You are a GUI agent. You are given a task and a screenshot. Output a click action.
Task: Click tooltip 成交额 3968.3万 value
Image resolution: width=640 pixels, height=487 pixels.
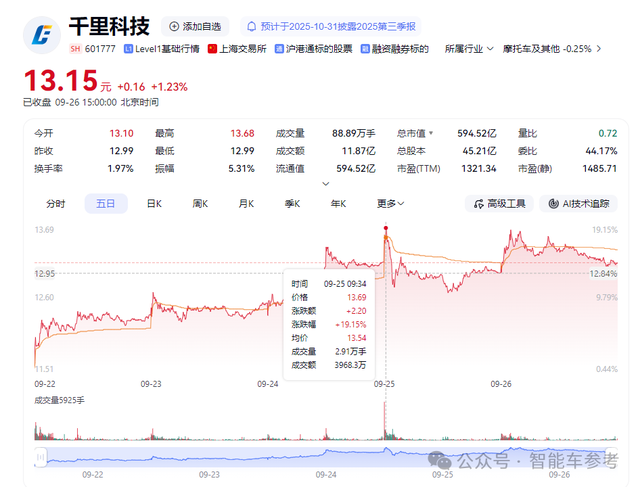point(350,365)
